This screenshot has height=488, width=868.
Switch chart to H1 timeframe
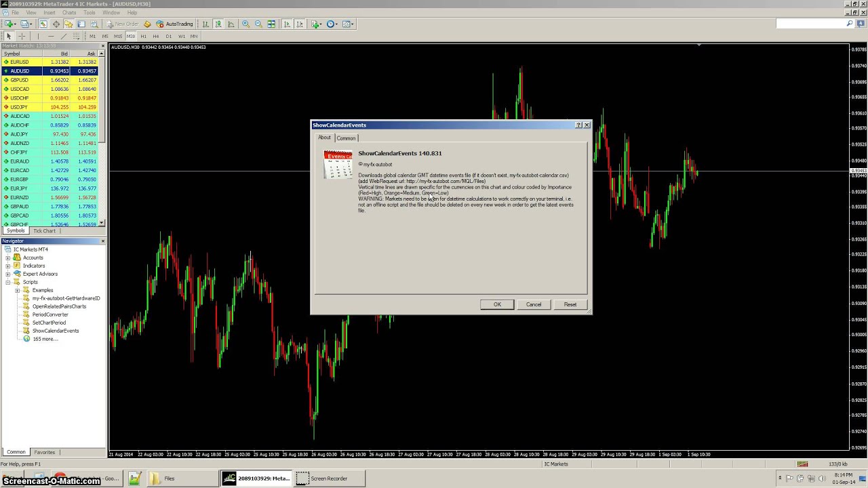(x=143, y=36)
